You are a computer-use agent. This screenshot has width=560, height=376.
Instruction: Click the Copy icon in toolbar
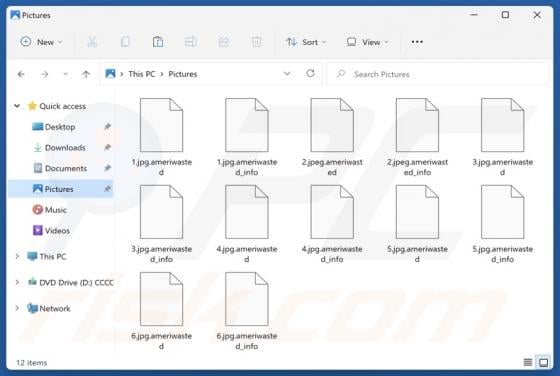(x=125, y=42)
